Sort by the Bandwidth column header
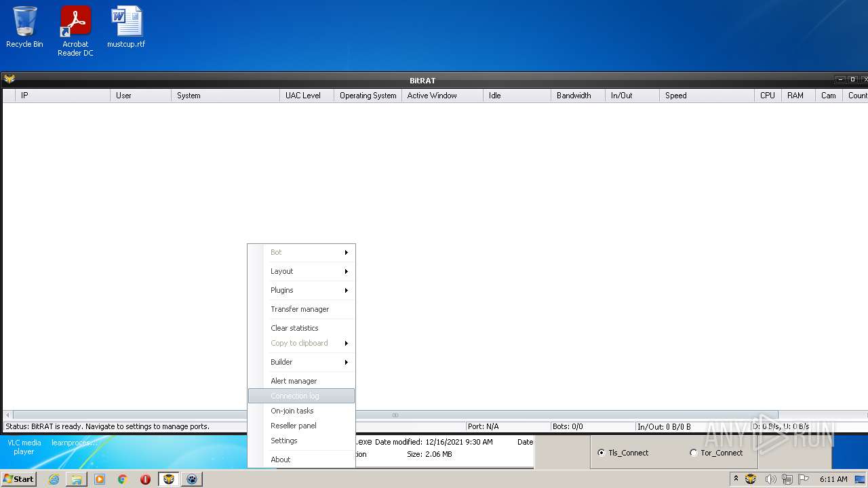The width and height of the screenshot is (868, 488). [x=578, y=96]
